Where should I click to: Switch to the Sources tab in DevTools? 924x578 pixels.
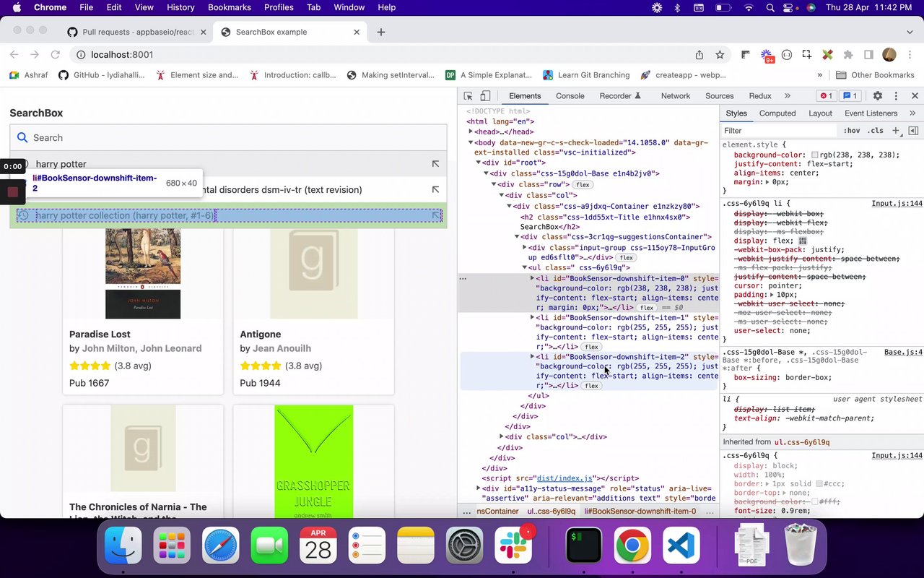[720, 96]
